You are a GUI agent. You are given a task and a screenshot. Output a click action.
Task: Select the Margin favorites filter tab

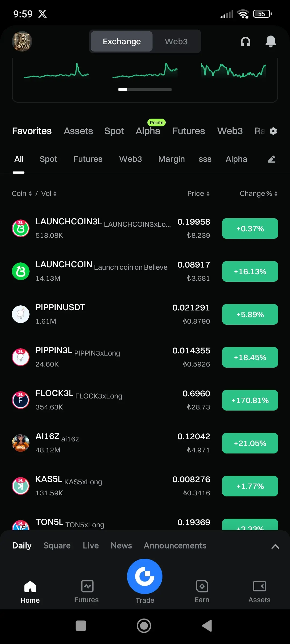[x=171, y=159]
